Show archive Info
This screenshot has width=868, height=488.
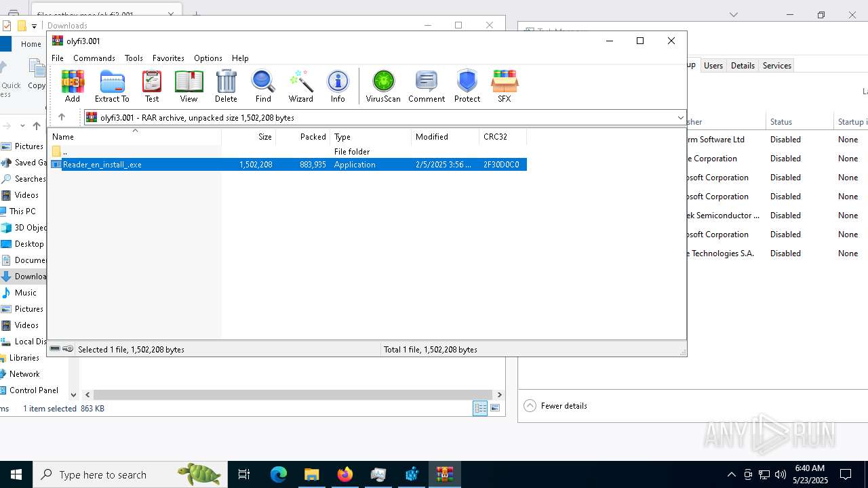(x=338, y=86)
